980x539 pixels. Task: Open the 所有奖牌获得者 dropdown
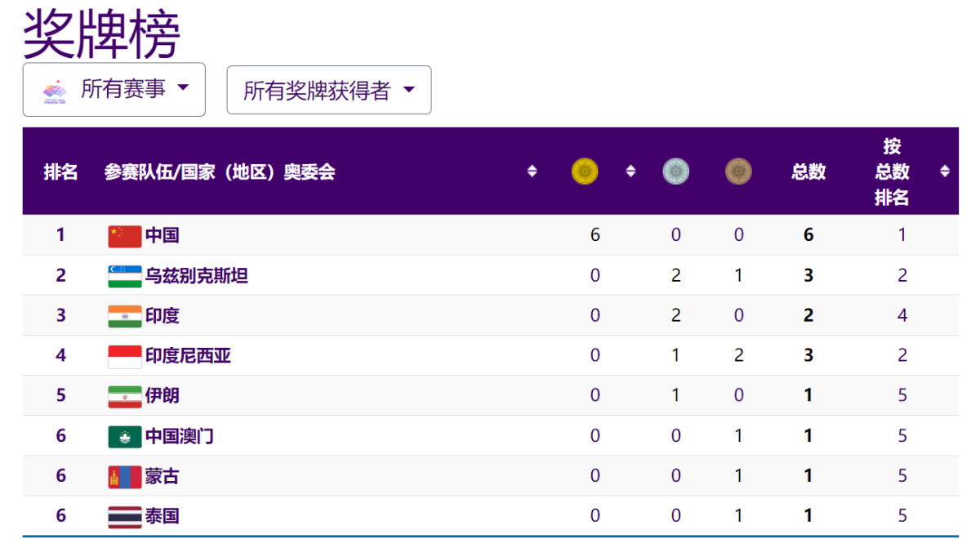(328, 90)
